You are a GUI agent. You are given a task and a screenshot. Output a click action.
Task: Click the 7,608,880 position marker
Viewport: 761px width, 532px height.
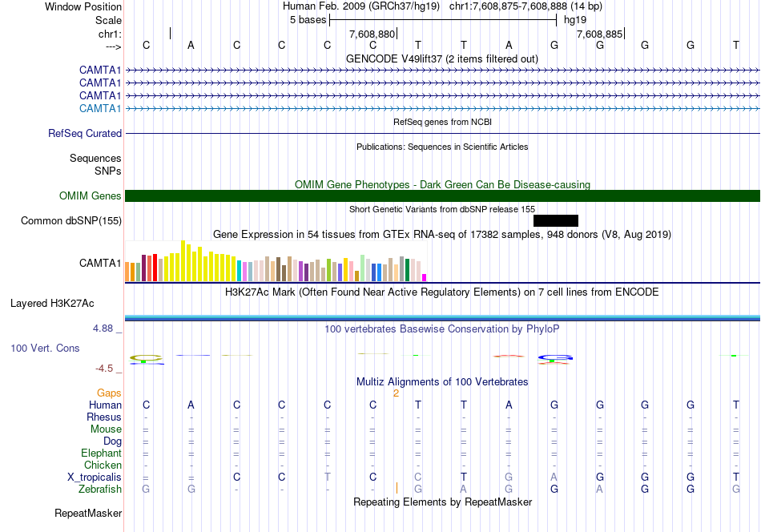pyautogui.click(x=373, y=34)
